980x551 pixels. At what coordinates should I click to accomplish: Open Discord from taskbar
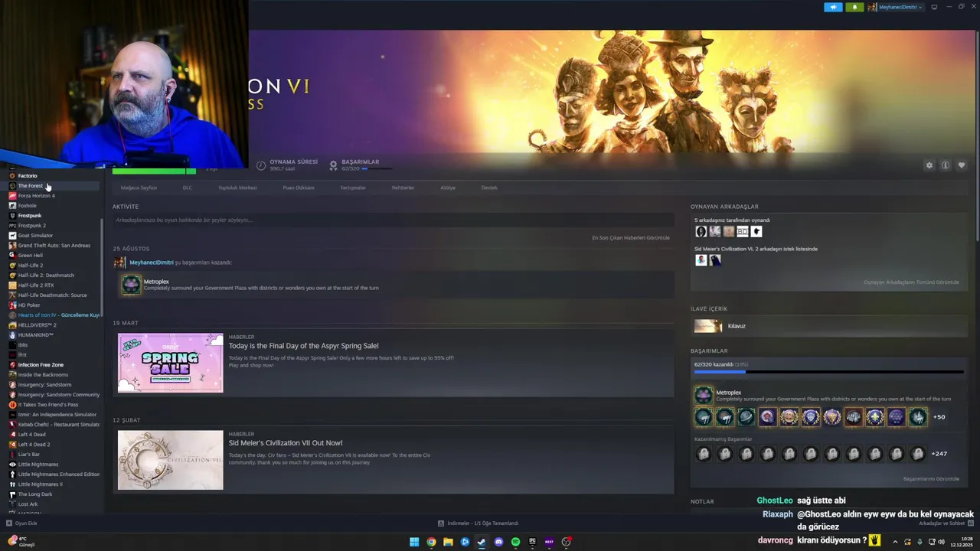(x=498, y=542)
